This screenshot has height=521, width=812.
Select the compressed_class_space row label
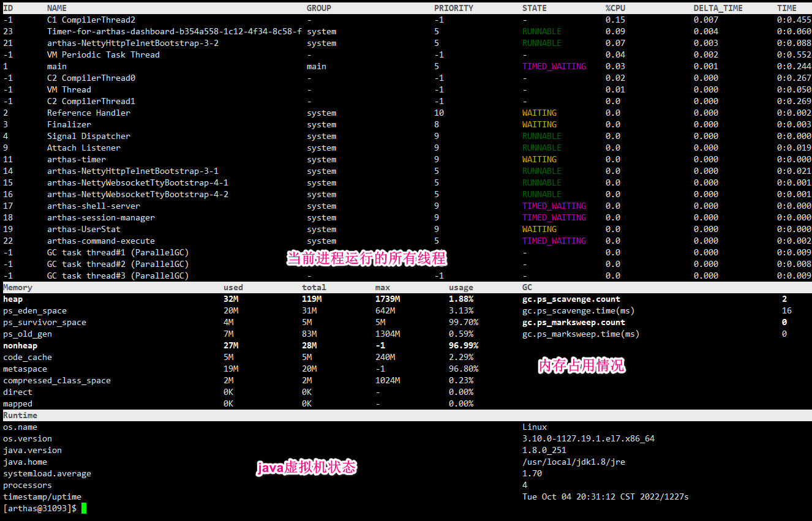(57, 380)
